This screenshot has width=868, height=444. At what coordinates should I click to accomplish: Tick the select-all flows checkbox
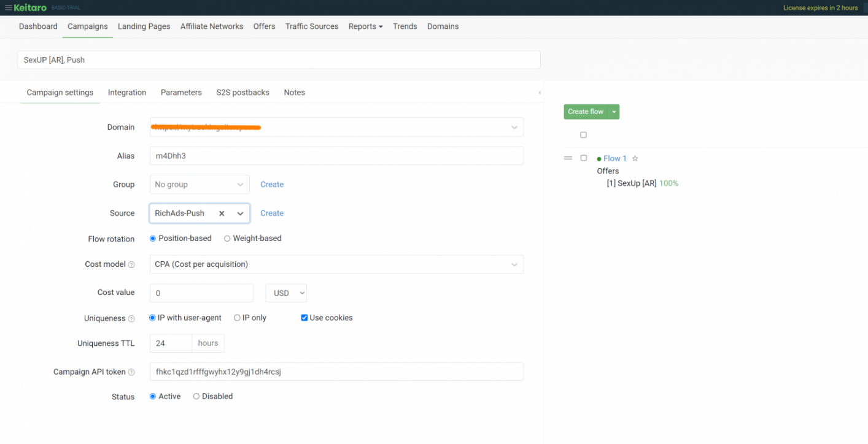click(x=583, y=135)
